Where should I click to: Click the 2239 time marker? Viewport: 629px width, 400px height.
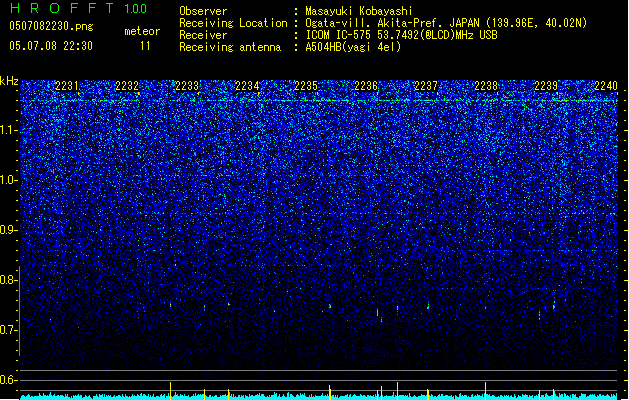546,86
